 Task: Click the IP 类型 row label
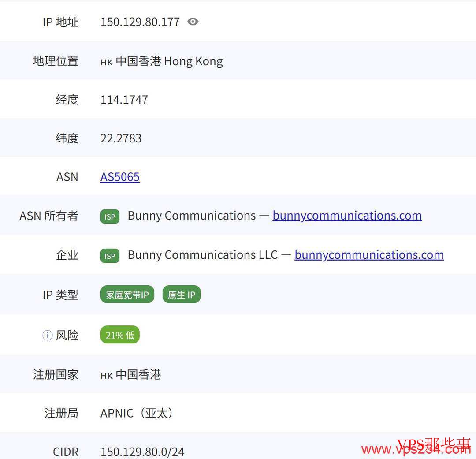tap(60, 295)
